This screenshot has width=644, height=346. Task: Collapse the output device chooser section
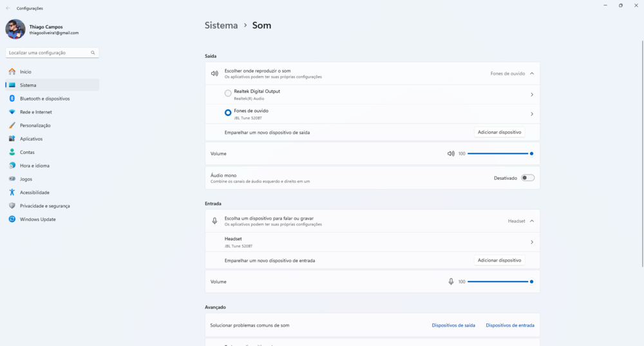pos(532,73)
